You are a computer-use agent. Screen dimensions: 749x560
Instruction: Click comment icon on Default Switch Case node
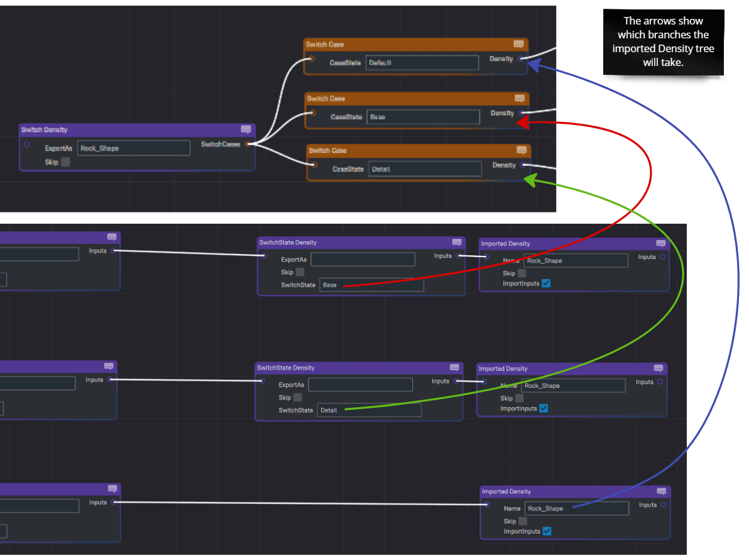518,45
